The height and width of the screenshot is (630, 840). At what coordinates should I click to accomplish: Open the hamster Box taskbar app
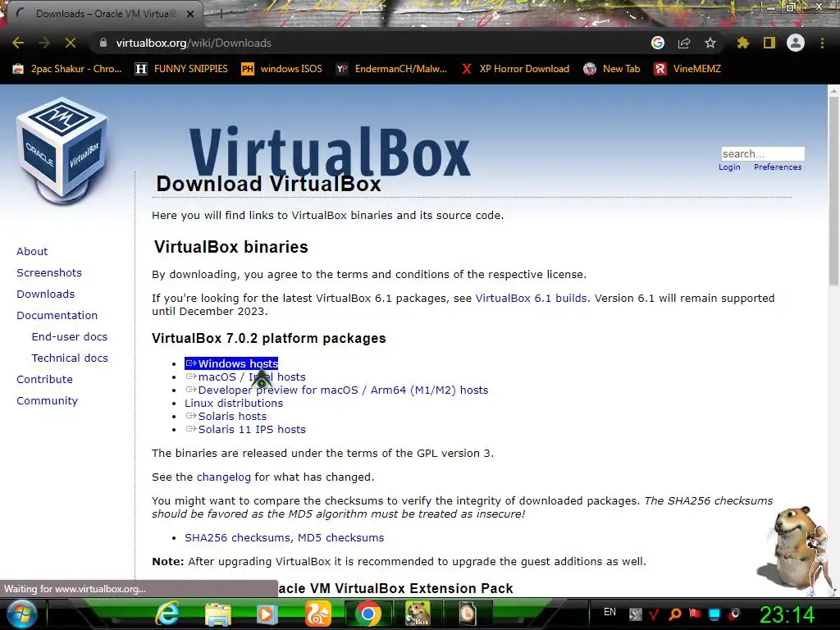[x=418, y=614]
